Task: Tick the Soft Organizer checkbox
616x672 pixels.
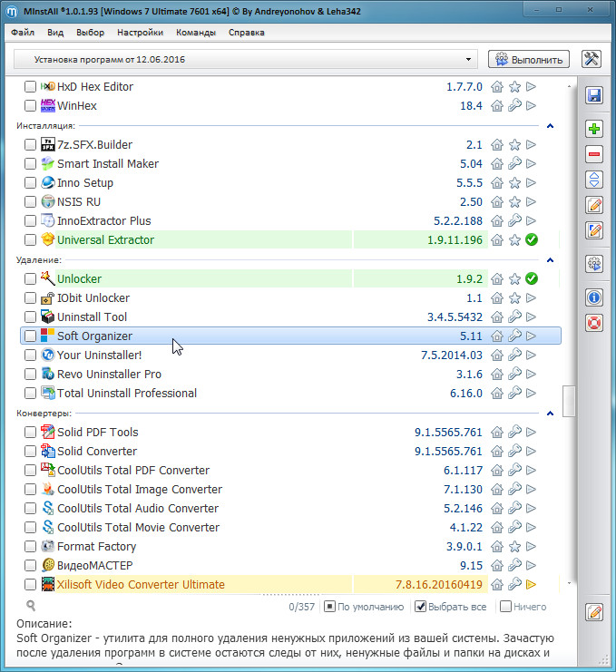Action: coord(30,336)
